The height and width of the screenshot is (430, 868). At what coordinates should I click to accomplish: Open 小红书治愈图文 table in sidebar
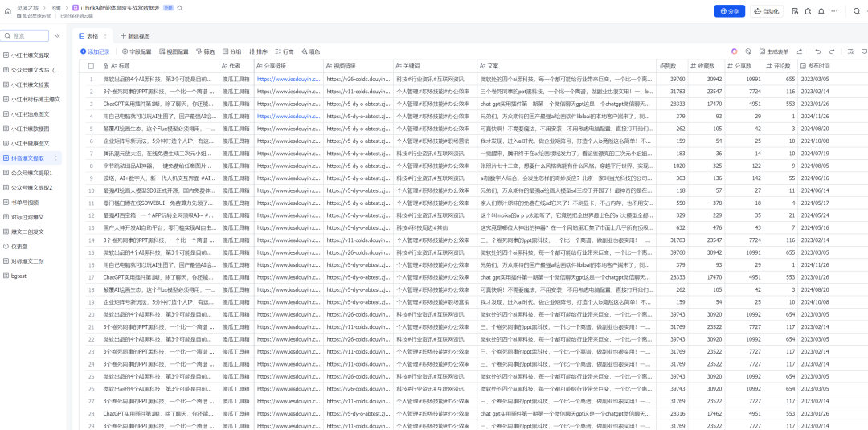tap(31, 114)
